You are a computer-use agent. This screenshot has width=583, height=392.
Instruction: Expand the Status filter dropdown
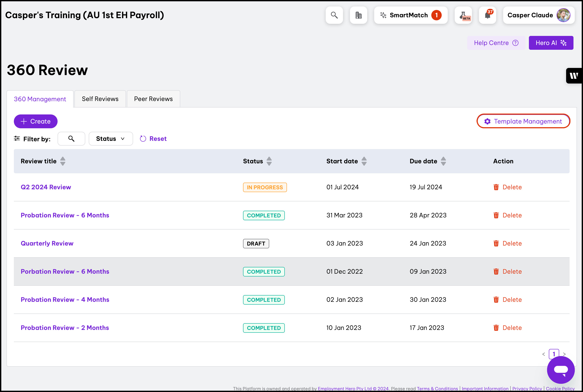[111, 139]
